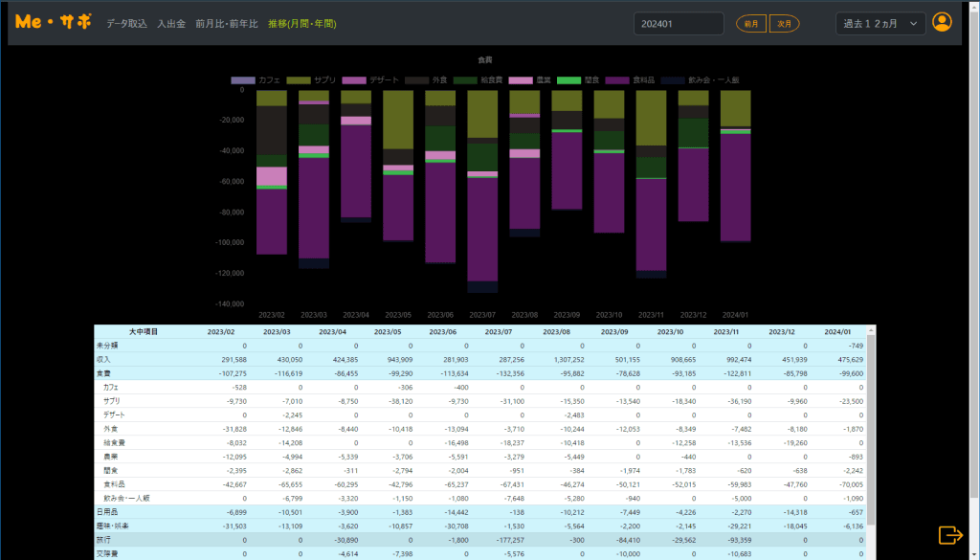980x560 pixels.
Task: Open the データ取込 menu item
Action: coord(126,23)
